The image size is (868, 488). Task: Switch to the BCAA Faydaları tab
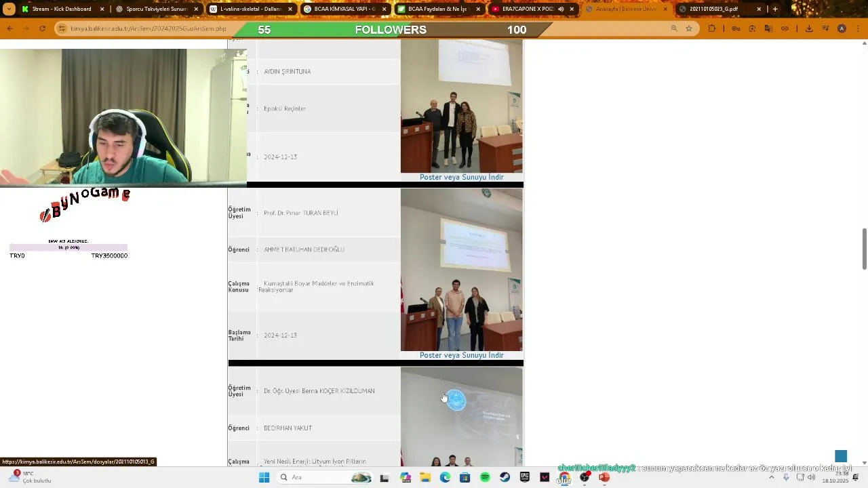click(438, 9)
